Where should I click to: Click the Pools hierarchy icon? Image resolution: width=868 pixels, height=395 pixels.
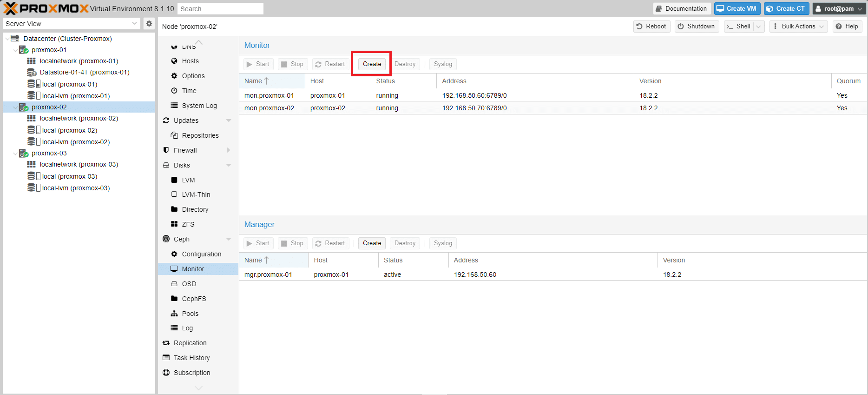coord(174,314)
